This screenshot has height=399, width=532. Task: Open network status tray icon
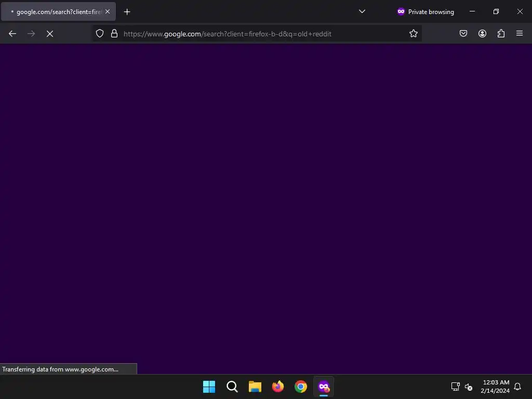[455, 387]
